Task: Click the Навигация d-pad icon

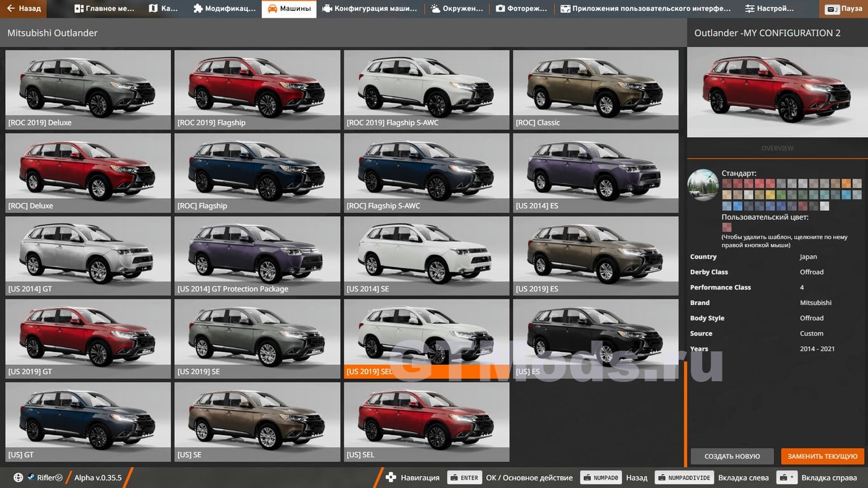Action: 391,477
